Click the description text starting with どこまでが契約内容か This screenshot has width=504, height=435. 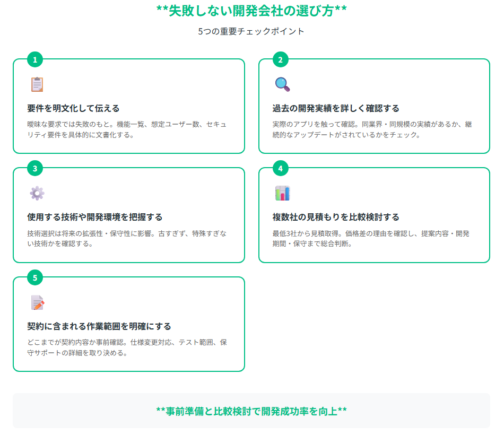click(x=127, y=347)
